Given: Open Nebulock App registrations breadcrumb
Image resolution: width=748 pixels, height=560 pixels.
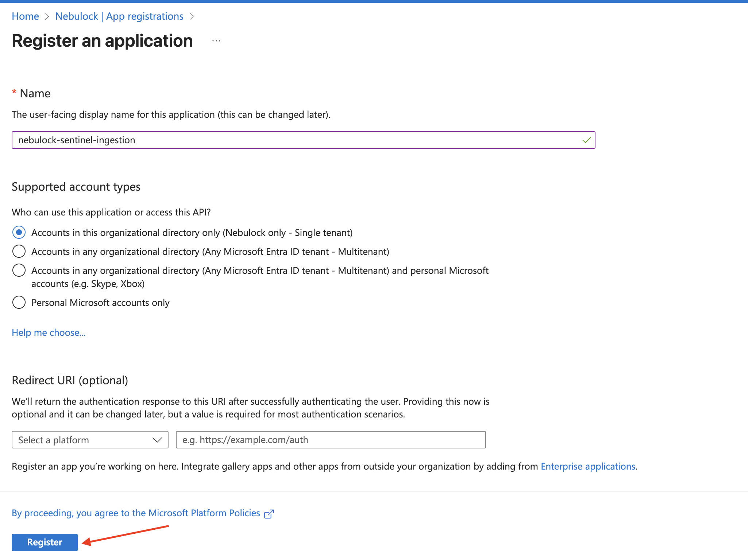Looking at the screenshot, I should pos(119,16).
